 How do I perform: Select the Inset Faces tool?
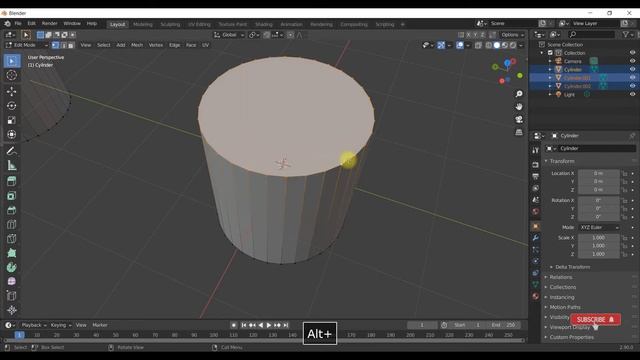(x=12, y=196)
